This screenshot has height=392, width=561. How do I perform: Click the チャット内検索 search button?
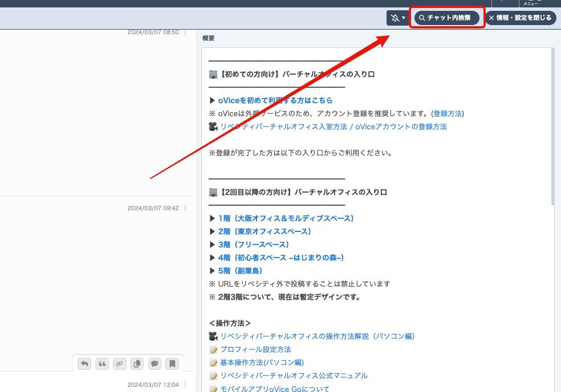(447, 18)
